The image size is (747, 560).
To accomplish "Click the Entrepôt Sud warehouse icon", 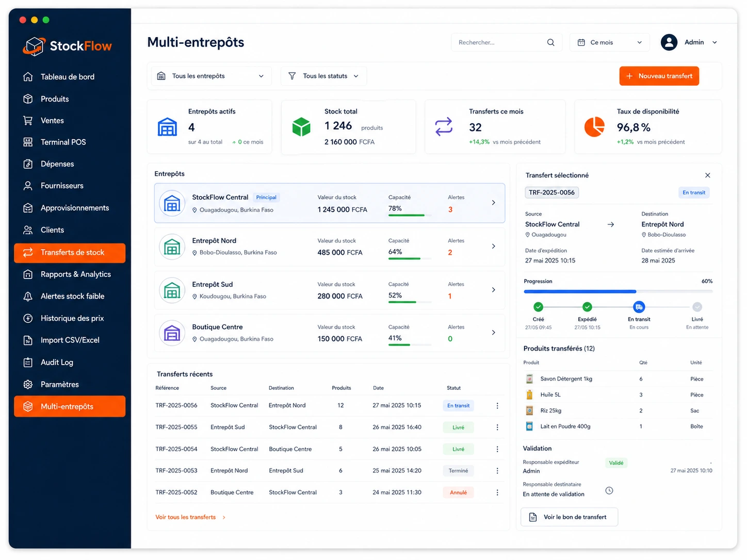I will point(172,290).
